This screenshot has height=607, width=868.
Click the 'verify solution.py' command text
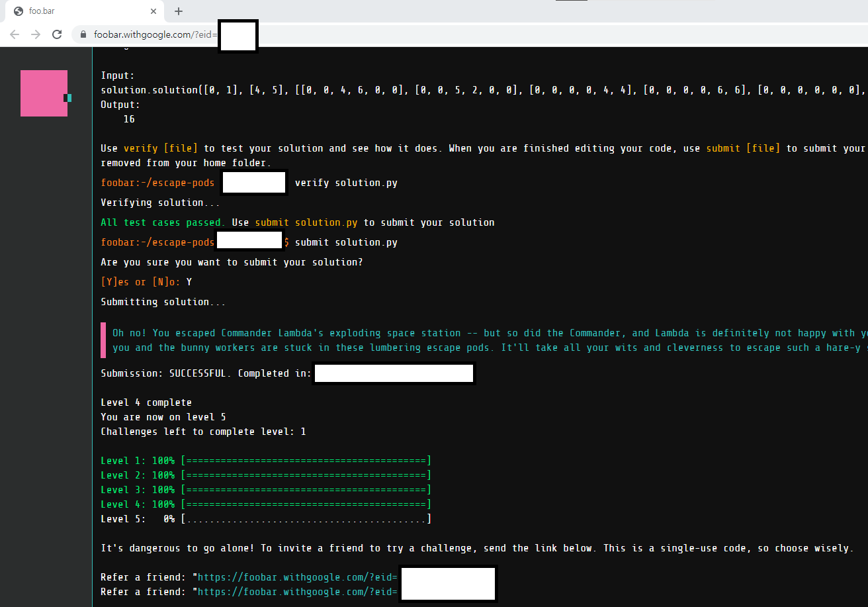[x=346, y=183]
